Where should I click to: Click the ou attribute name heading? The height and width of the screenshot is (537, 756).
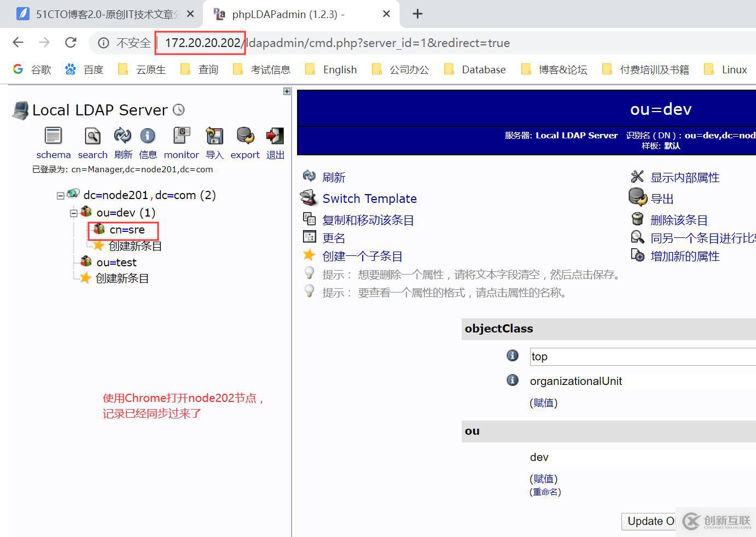coord(472,430)
